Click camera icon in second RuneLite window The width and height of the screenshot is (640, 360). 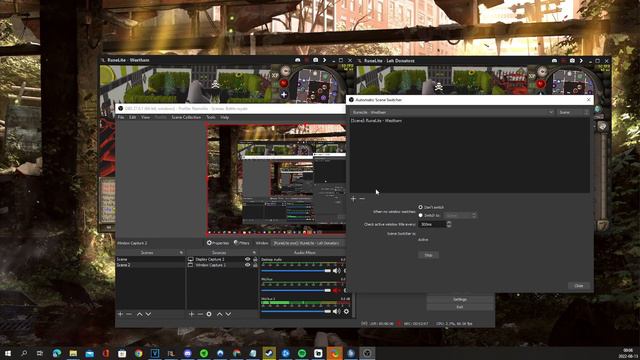572,60
